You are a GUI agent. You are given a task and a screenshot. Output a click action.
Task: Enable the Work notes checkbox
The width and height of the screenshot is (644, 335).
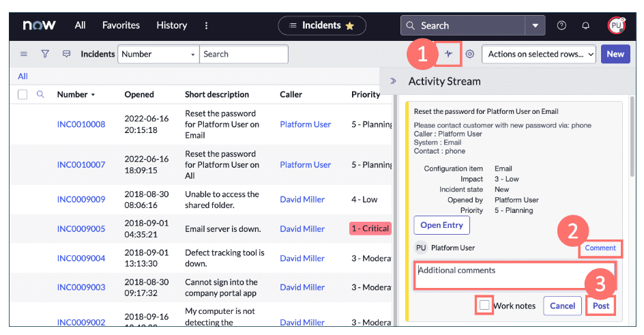tap(484, 306)
